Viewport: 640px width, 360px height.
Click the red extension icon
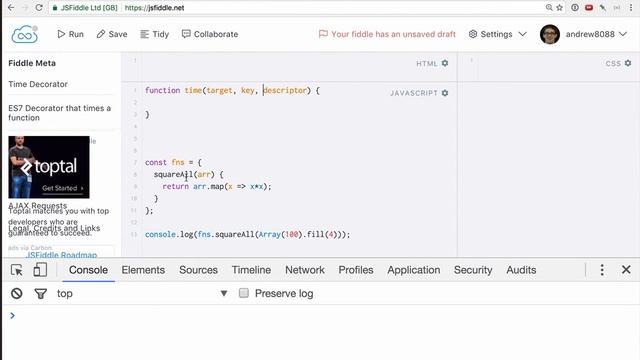(589, 7)
